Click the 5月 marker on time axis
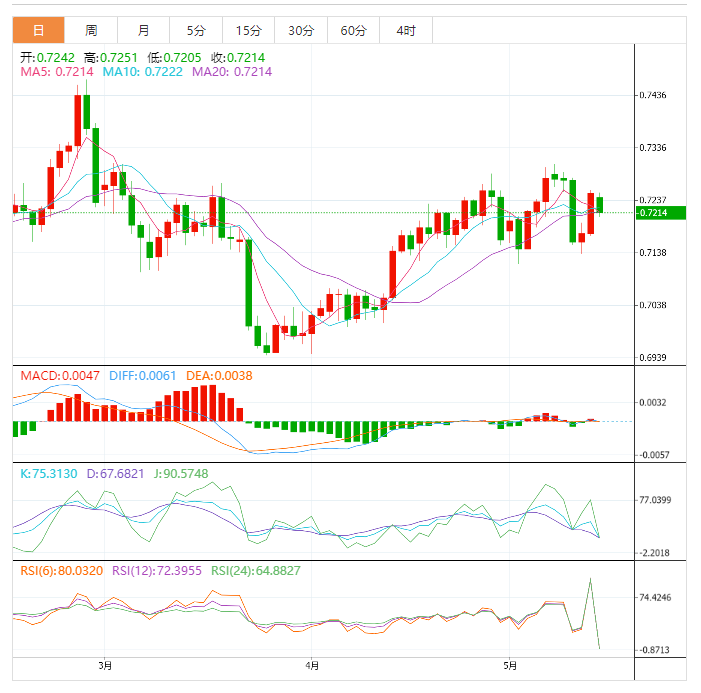Image resolution: width=701 pixels, height=693 pixels. tap(510, 666)
